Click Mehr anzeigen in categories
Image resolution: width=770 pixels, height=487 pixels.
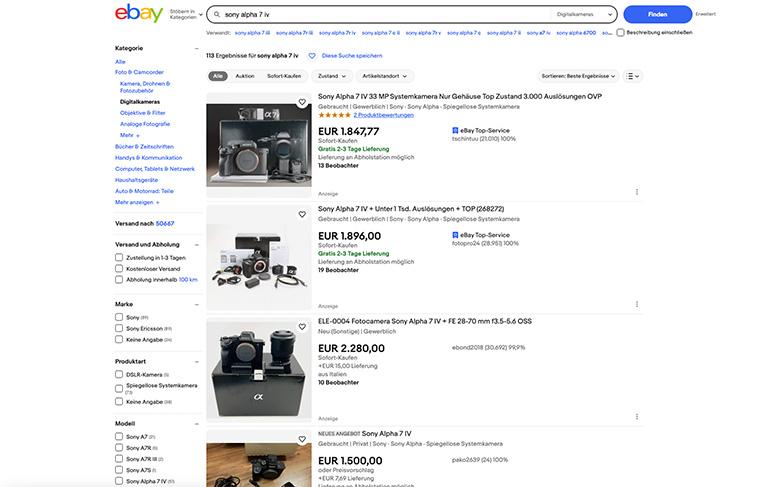pyautogui.click(x=137, y=202)
